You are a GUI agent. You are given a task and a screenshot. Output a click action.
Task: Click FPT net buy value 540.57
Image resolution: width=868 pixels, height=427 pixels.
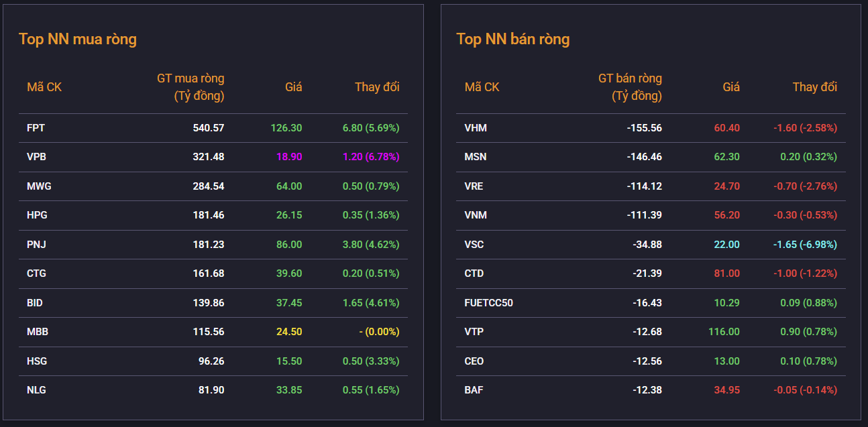[x=207, y=128]
